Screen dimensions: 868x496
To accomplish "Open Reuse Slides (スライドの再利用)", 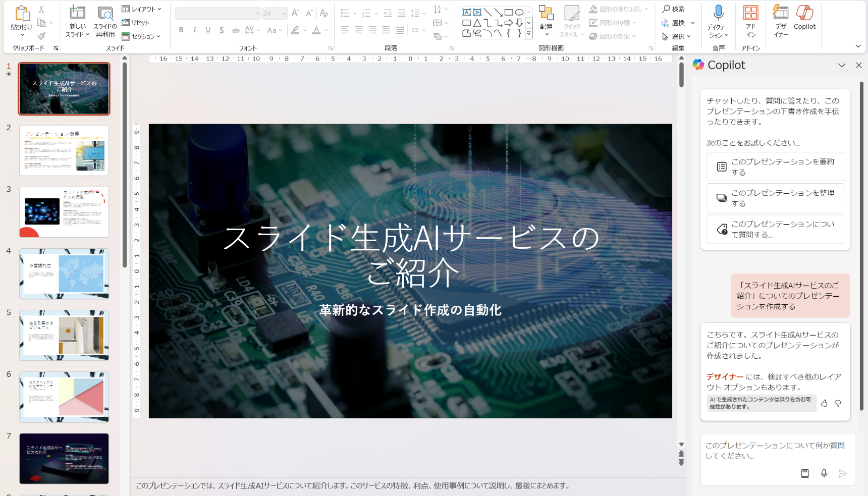I will (x=105, y=22).
